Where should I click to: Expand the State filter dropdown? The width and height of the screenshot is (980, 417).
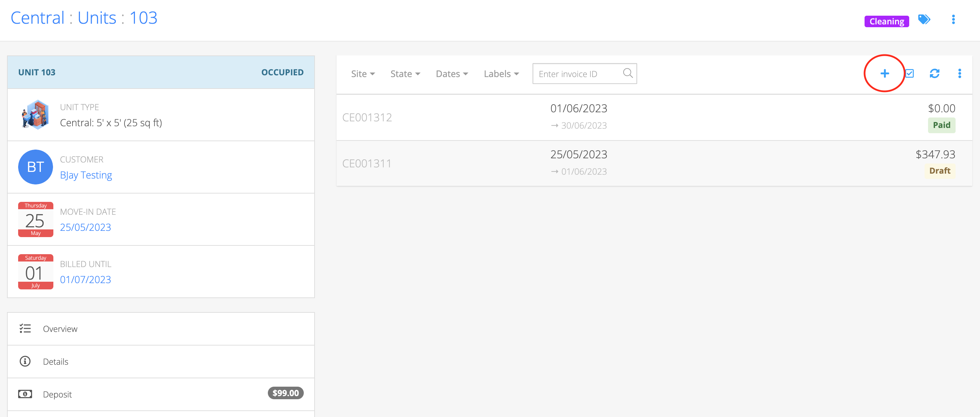pos(405,74)
